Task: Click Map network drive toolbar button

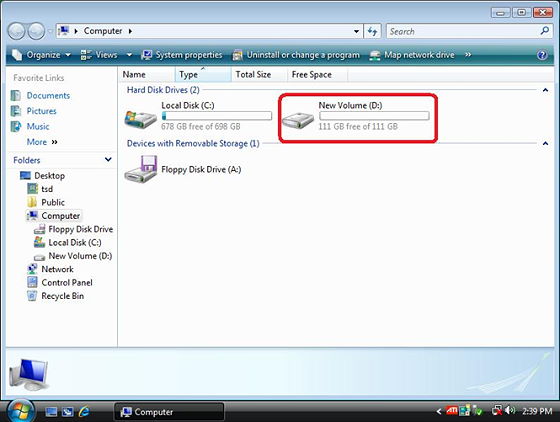Action: point(412,55)
